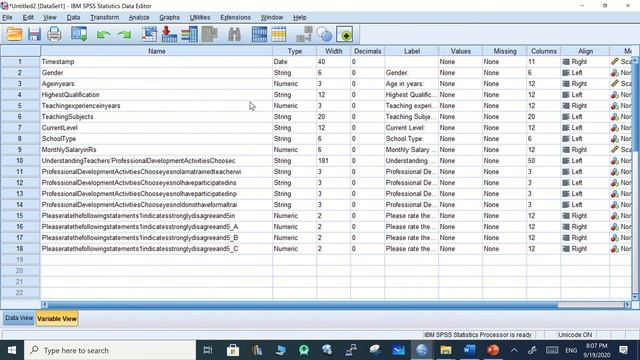Show hidden tray icons via taskbar chevron
The image size is (640, 360).
(514, 350)
